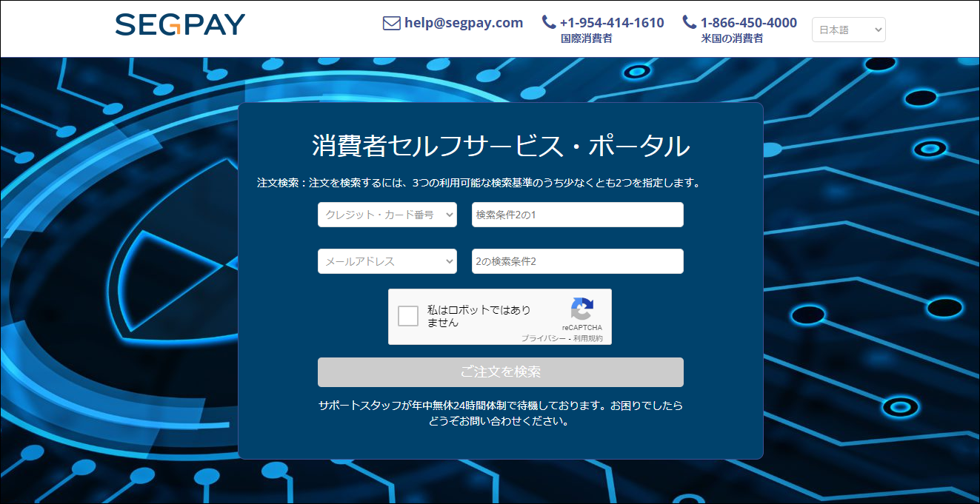Expand the クレジット・カード番号 dropdown
Viewport: 980px width, 504px height.
click(x=387, y=215)
